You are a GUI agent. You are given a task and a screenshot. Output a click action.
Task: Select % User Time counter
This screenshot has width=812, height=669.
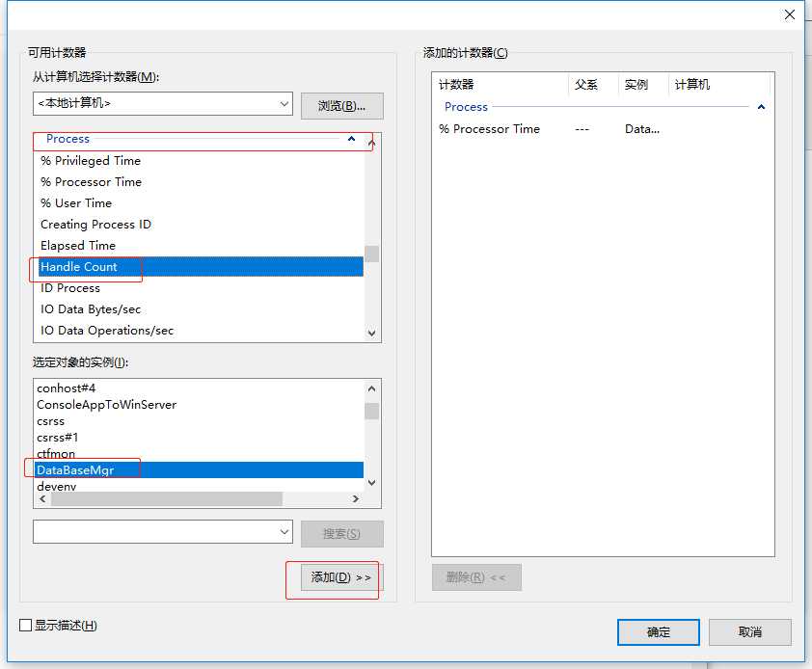point(201,203)
